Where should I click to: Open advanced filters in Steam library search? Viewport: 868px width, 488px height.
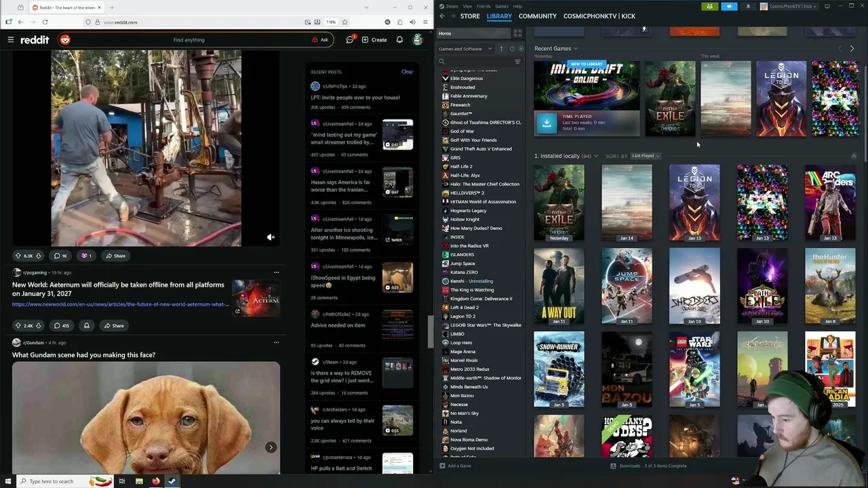(x=517, y=62)
